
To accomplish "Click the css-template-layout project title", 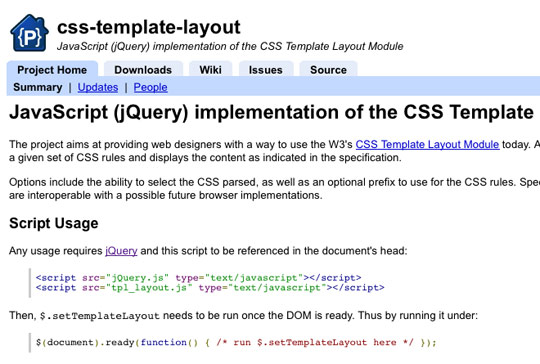I will [x=149, y=27].
